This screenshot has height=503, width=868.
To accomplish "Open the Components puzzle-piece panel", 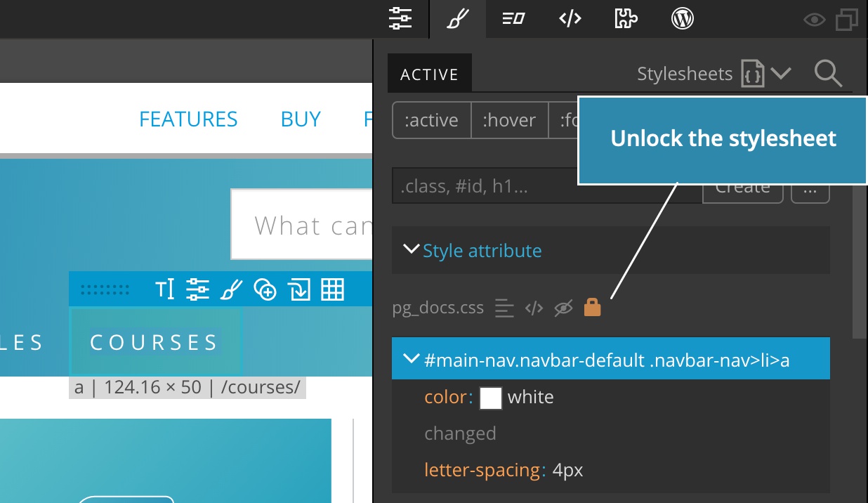I will [x=626, y=19].
